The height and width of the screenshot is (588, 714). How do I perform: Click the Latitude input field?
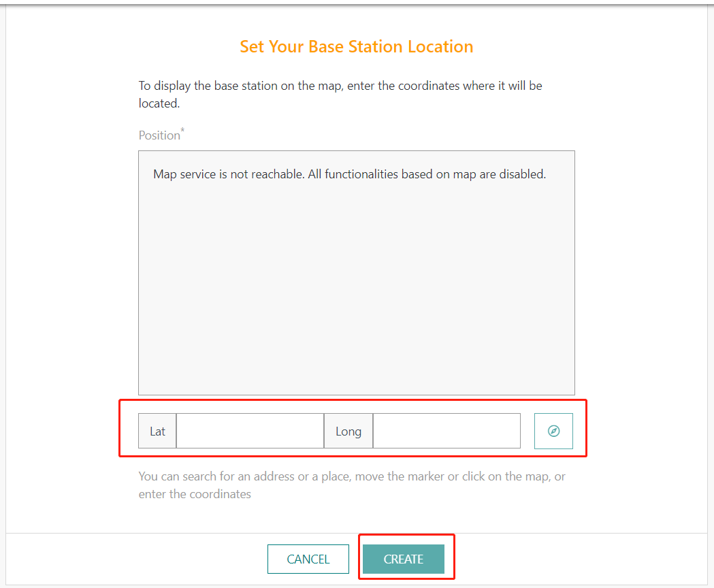tap(250, 431)
